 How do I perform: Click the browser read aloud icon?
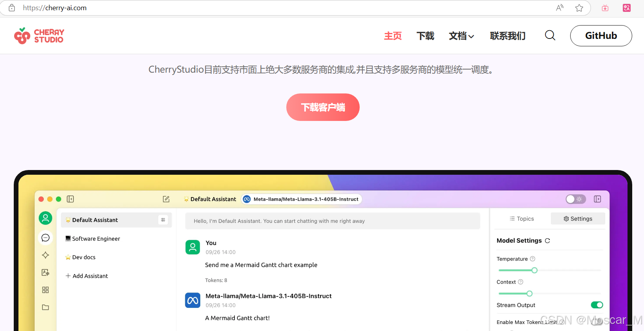pos(560,8)
